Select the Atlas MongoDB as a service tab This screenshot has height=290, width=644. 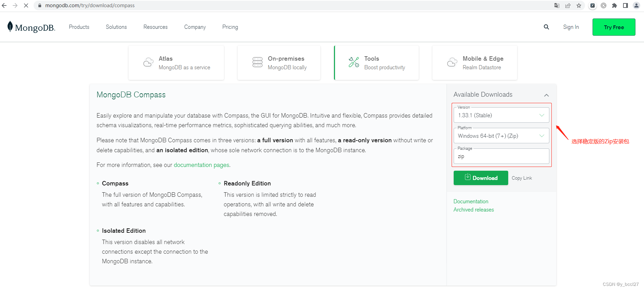[x=176, y=63]
